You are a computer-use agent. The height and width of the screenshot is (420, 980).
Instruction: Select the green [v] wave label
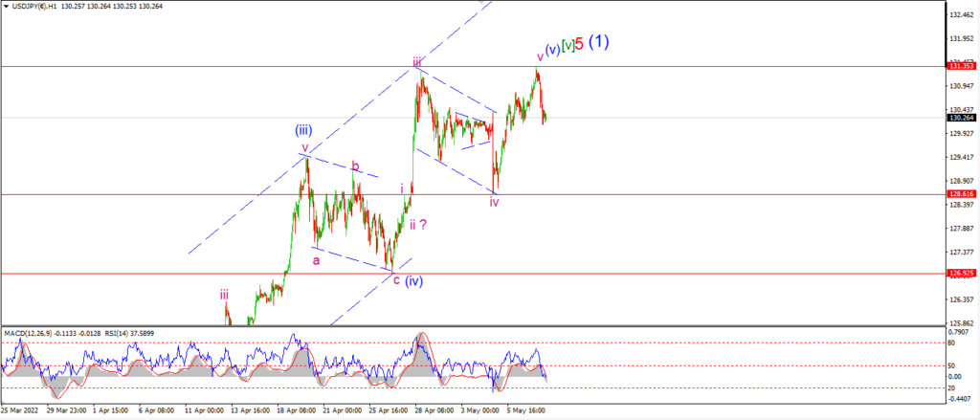568,46
